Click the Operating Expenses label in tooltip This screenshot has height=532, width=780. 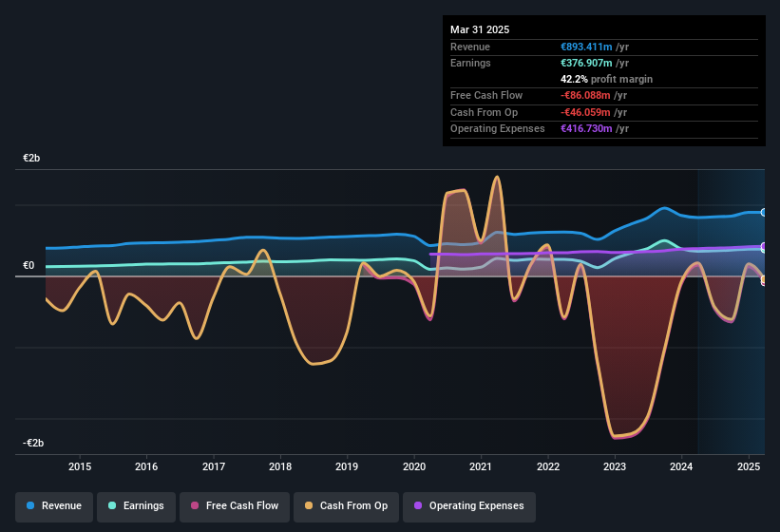pyautogui.click(x=498, y=128)
